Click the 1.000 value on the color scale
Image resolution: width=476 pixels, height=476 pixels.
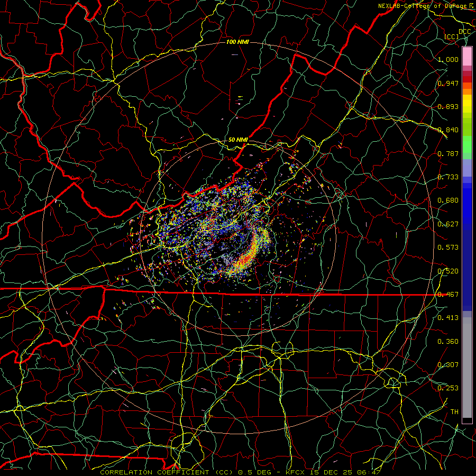448,59
